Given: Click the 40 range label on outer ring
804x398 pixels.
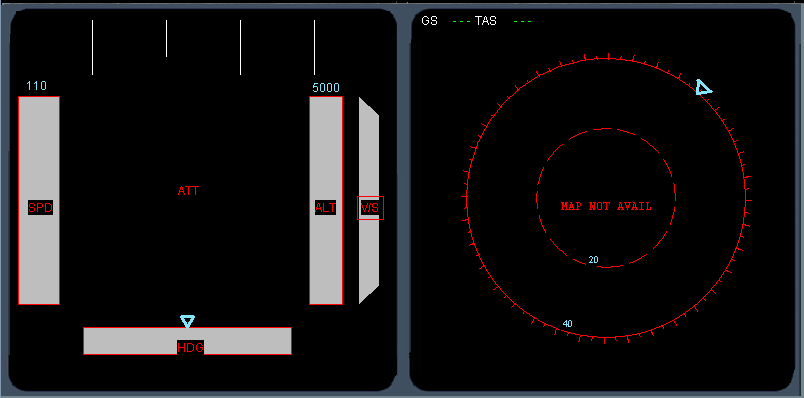Looking at the screenshot, I should 568,324.
